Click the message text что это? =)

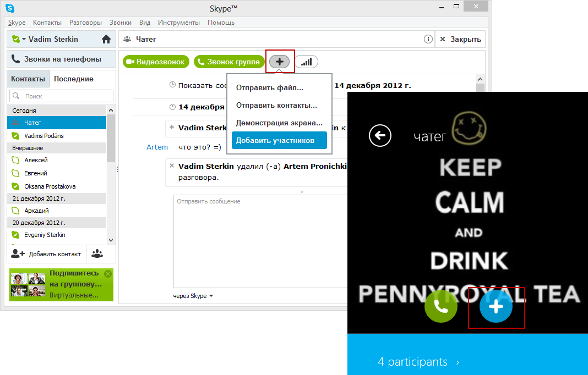point(200,147)
